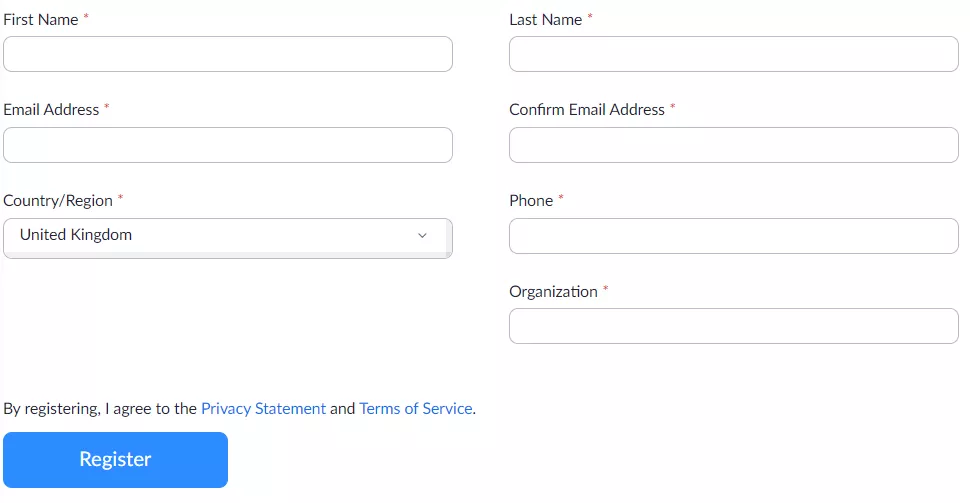Click the Last Name label text
Viewport: 970px width, 503px height.
coord(545,20)
